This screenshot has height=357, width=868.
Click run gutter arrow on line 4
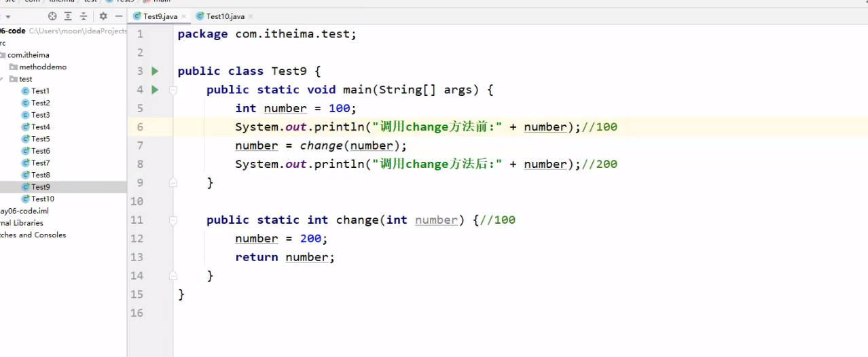point(155,89)
